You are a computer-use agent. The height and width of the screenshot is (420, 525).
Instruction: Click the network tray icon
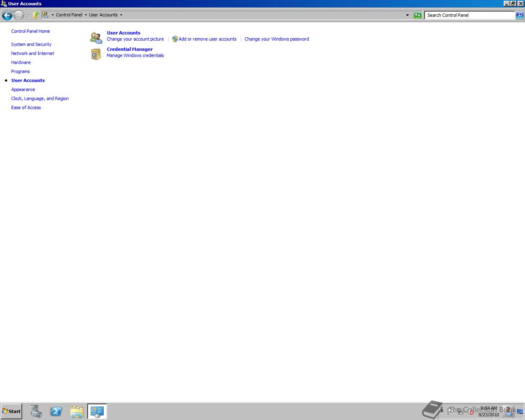pos(461,411)
